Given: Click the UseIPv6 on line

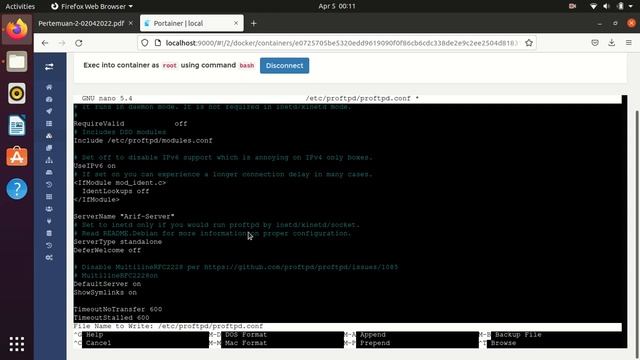Looking at the screenshot, I should point(95,166).
